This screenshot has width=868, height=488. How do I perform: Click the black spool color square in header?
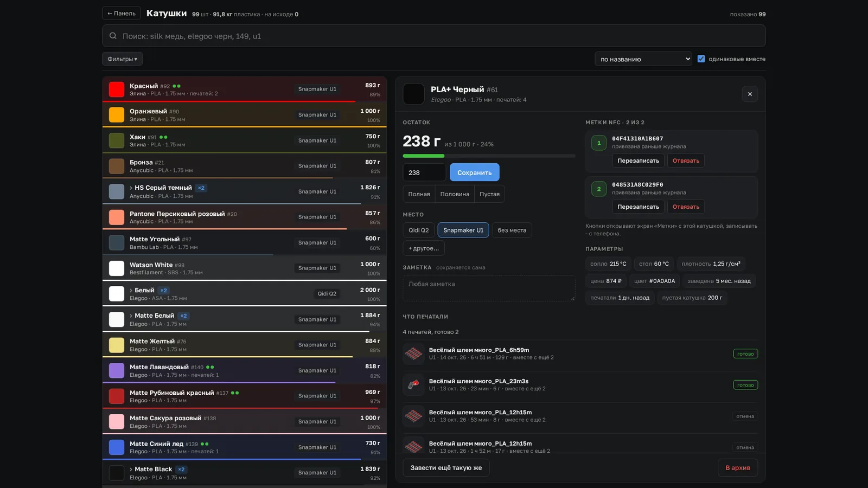[x=413, y=94]
